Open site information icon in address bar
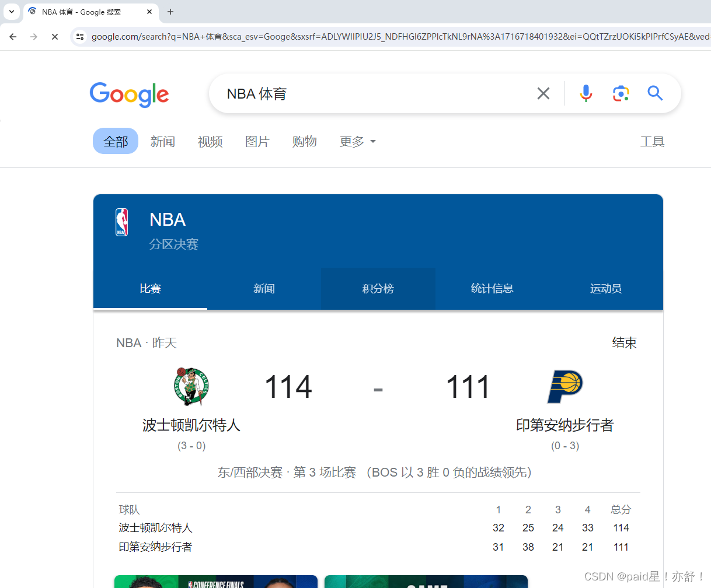 click(80, 37)
